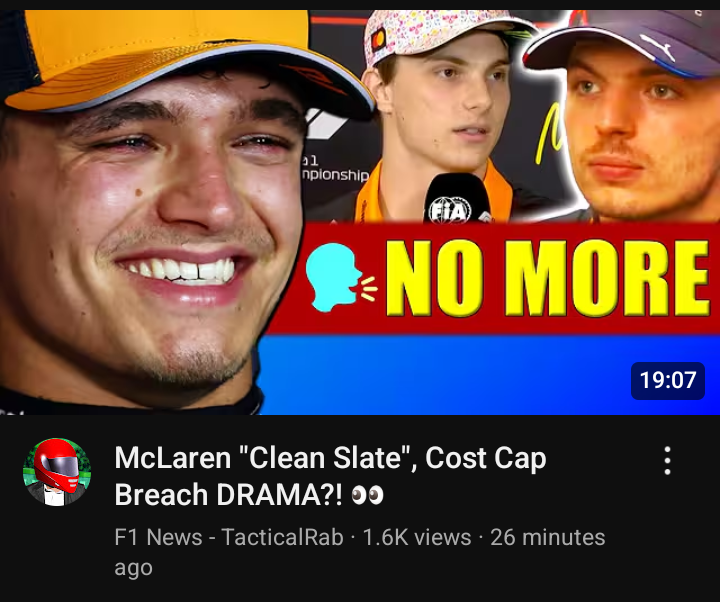
Task: Click the 'Championship' backdrop text in thumbnail
Action: [x=335, y=175]
